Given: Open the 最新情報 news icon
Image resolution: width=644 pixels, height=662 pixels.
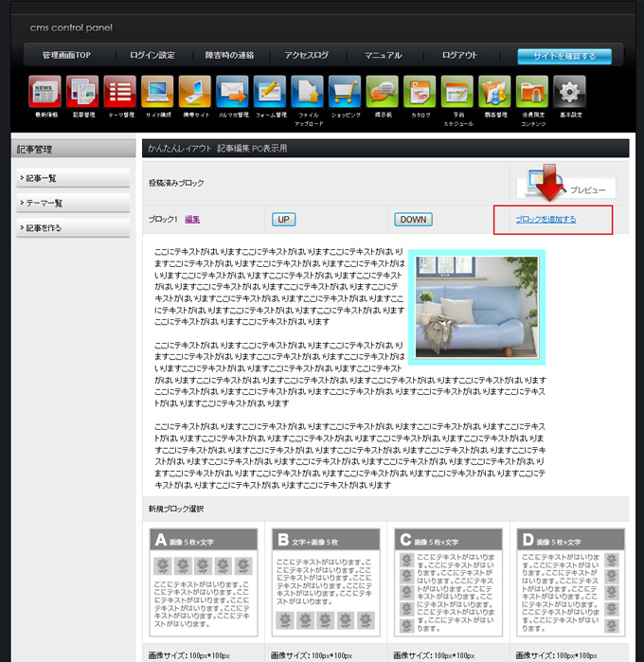Looking at the screenshot, I should pos(45,93).
